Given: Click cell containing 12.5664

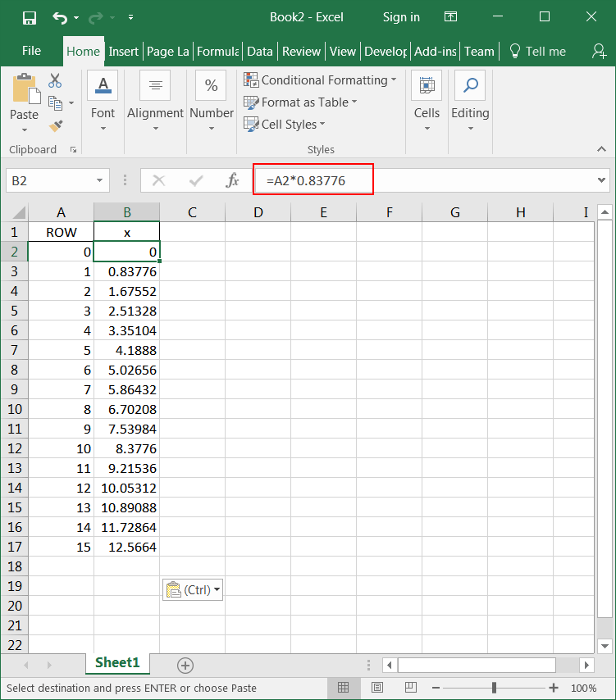Looking at the screenshot, I should tap(127, 547).
